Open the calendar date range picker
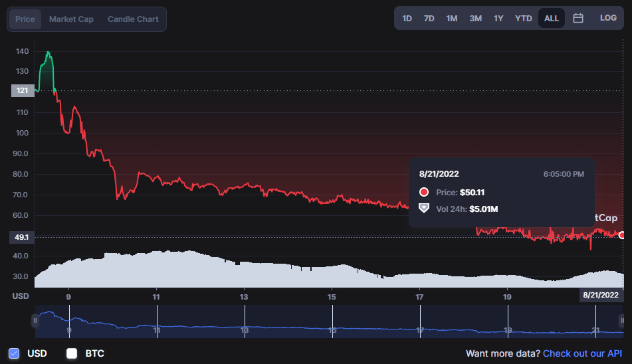This screenshot has height=364, width=632. point(578,19)
